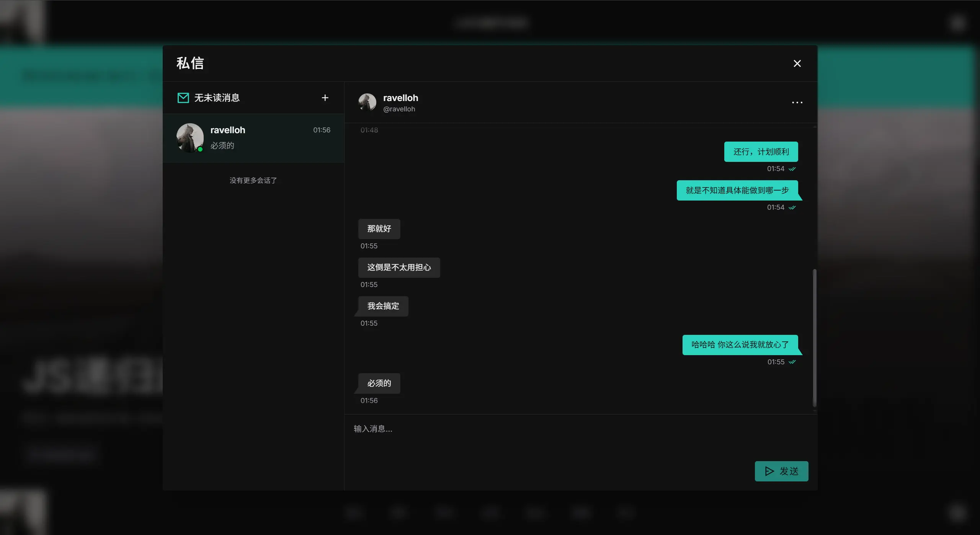Click the 那就好 message bubble

pos(379,229)
